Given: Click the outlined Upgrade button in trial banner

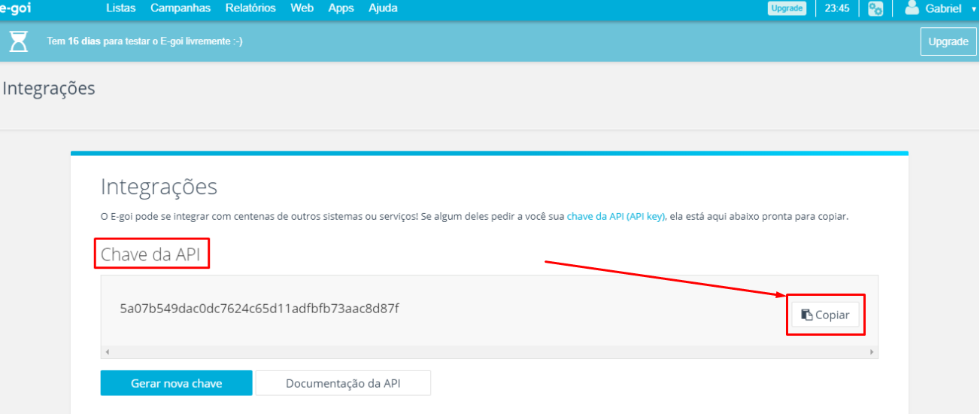Looking at the screenshot, I should coord(948,41).
